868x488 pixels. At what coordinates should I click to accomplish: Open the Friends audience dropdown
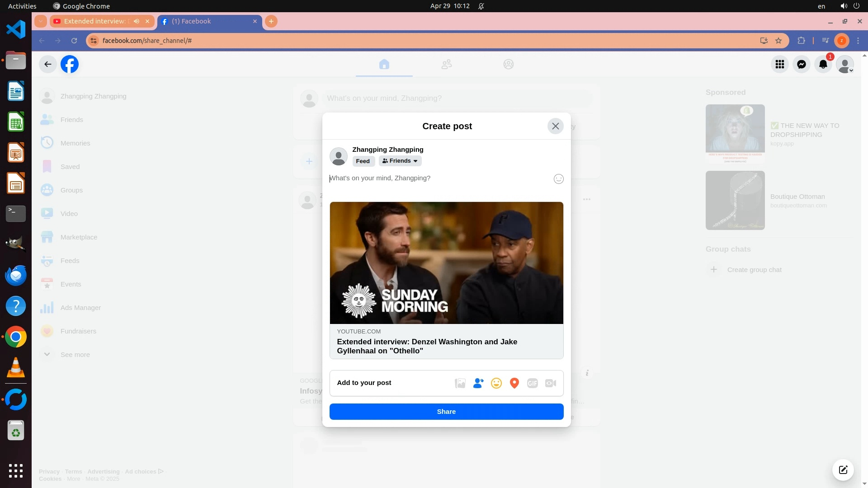coord(400,161)
